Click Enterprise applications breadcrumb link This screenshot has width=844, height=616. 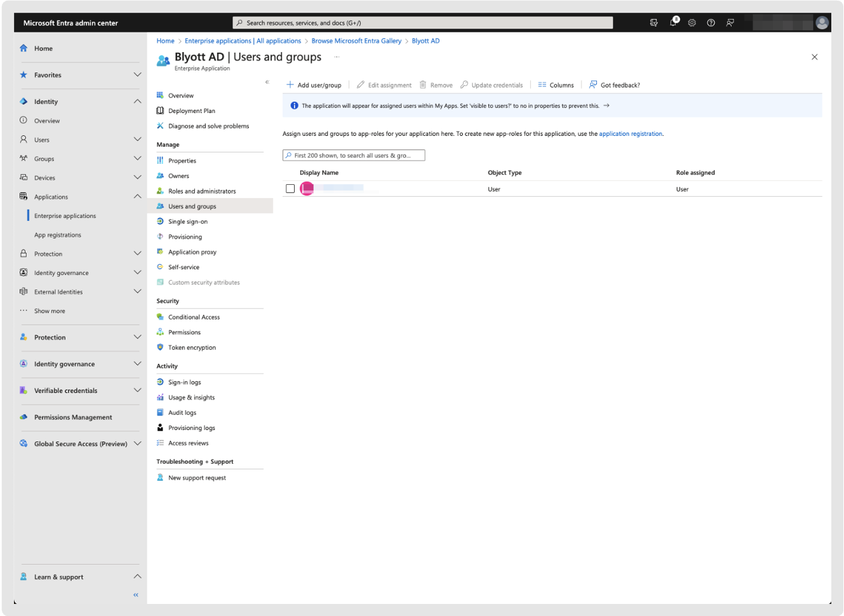click(x=218, y=41)
